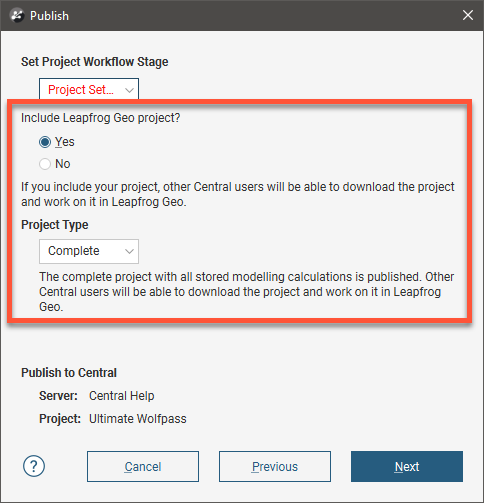Viewport: 484px width, 503px height.
Task: Select Yes to include Leapfrog Geo project
Action: coord(45,142)
